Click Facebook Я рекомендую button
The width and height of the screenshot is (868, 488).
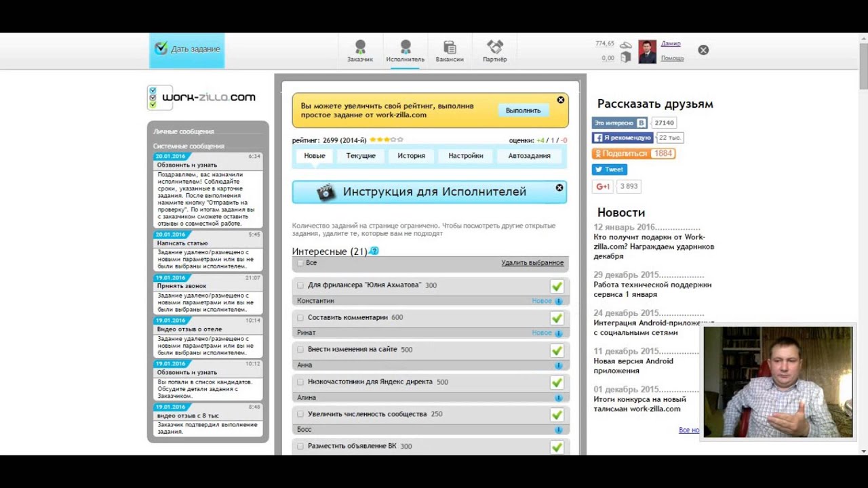622,138
